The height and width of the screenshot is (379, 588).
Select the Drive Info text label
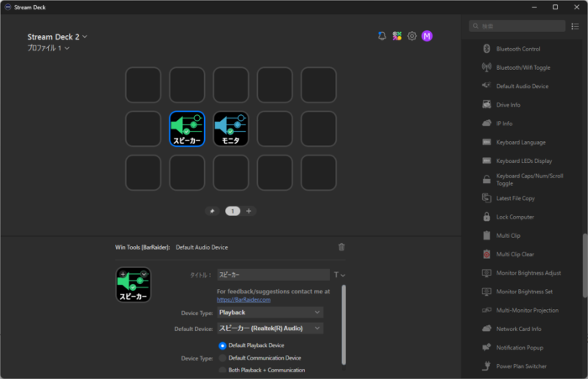click(508, 105)
